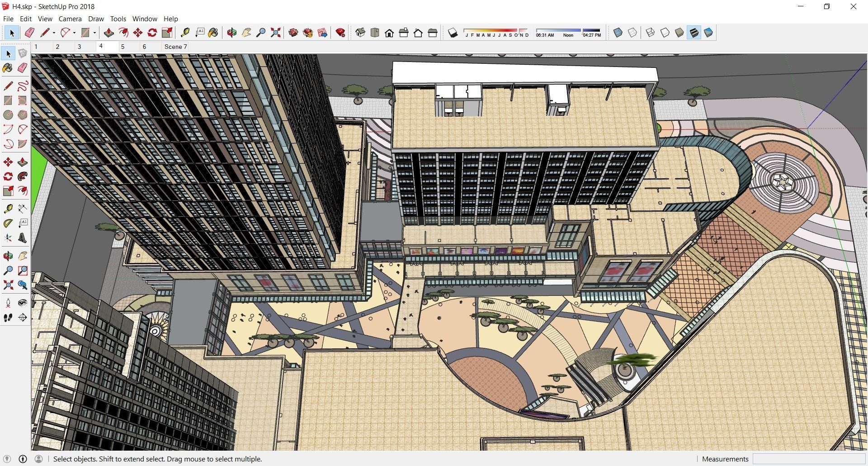Switch to scene tab 1
The width and height of the screenshot is (868, 466).
point(42,47)
